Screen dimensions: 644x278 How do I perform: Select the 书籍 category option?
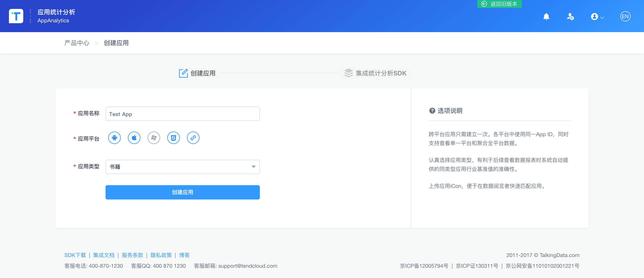coord(183,166)
